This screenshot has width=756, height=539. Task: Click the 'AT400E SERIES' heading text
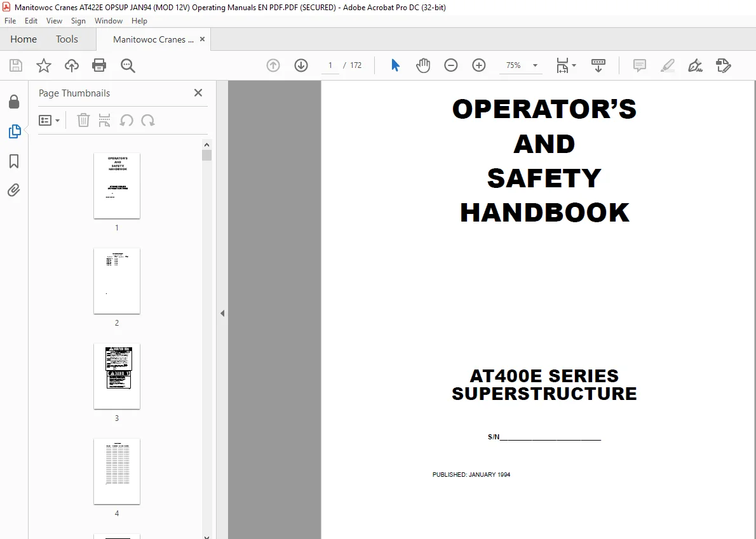(x=544, y=376)
